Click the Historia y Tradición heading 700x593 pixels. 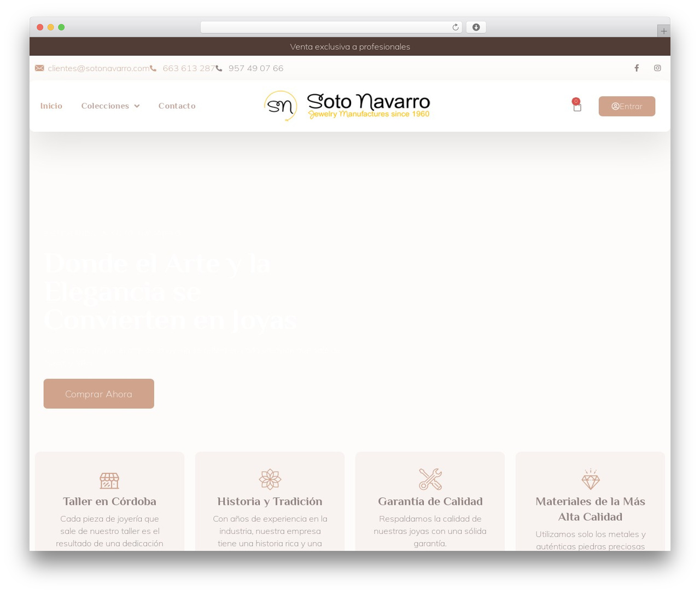pyautogui.click(x=270, y=502)
